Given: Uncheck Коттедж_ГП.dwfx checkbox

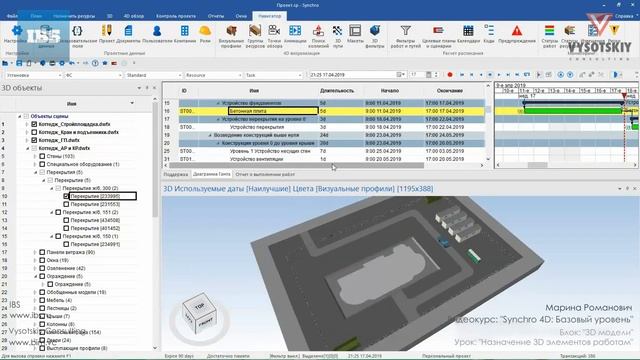Looking at the screenshot, I should pyautogui.click(x=34, y=140).
